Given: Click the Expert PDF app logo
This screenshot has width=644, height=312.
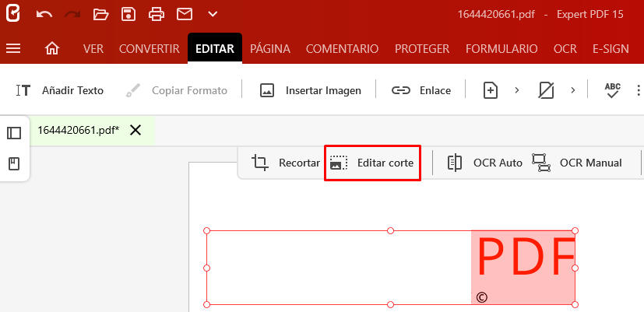Looking at the screenshot, I should (12, 14).
